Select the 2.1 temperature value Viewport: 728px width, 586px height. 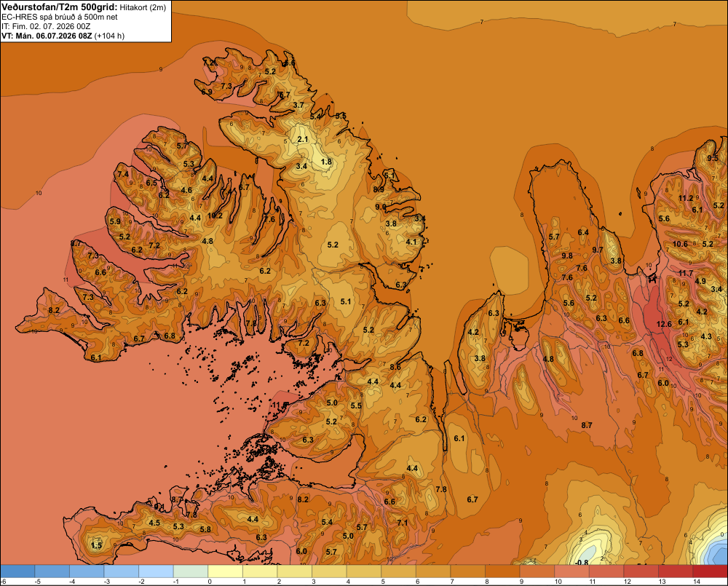[x=302, y=139]
